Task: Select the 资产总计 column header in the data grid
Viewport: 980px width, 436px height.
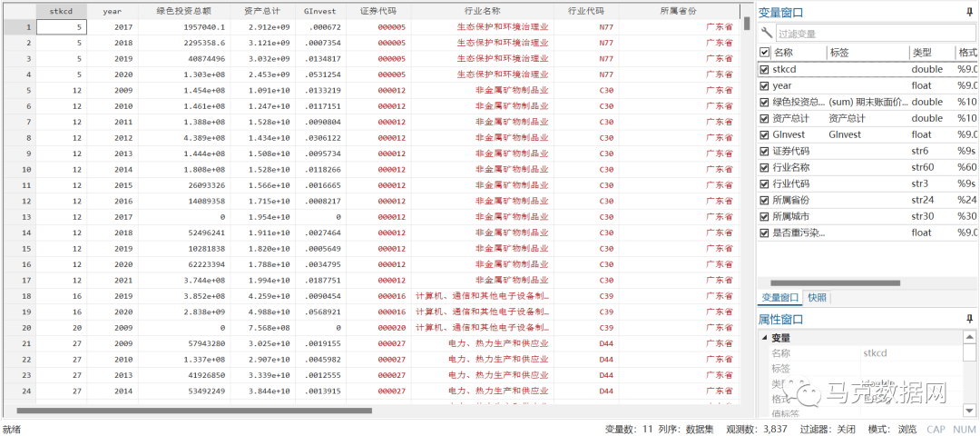Action: pyautogui.click(x=262, y=11)
